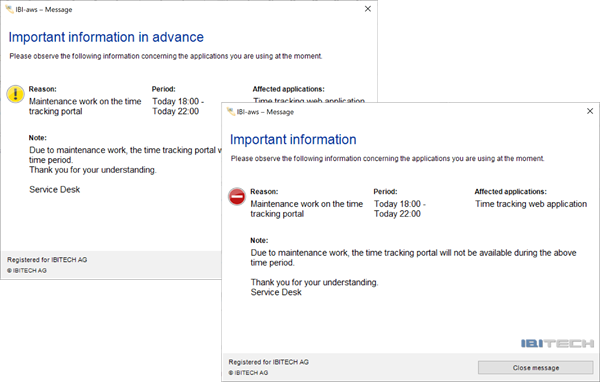Click the IBI-aws title icon of the back window
Screen dimensions: 600x382
[10, 9]
